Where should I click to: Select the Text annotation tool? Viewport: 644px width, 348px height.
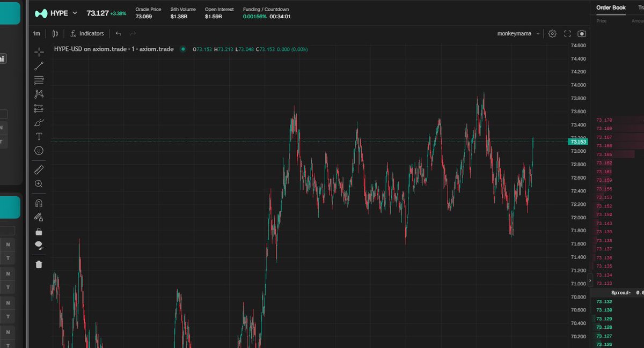(x=39, y=136)
